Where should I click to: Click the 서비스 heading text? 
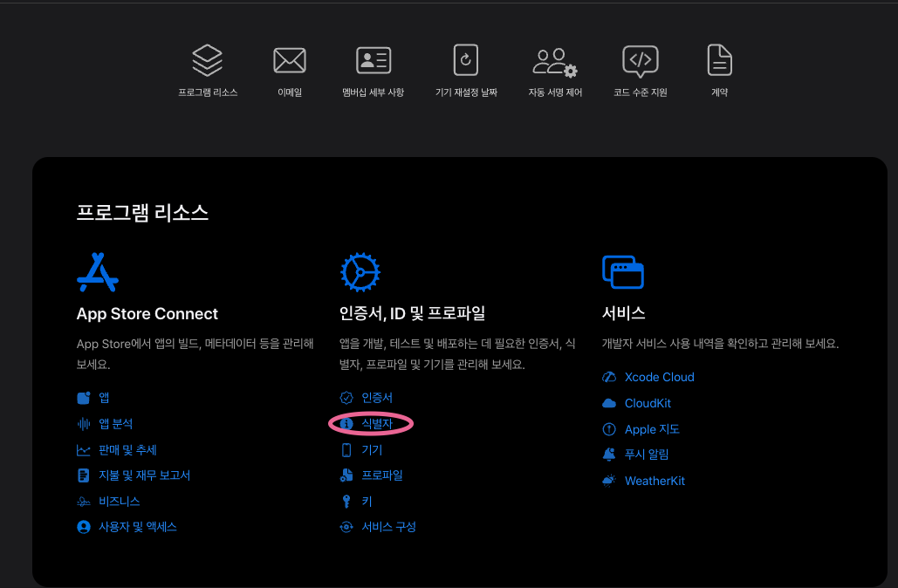click(x=624, y=313)
